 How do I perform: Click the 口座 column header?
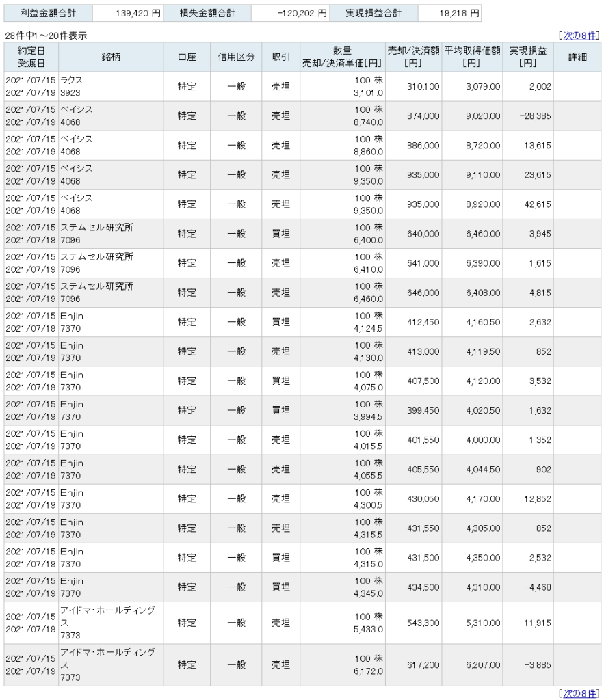click(x=187, y=57)
